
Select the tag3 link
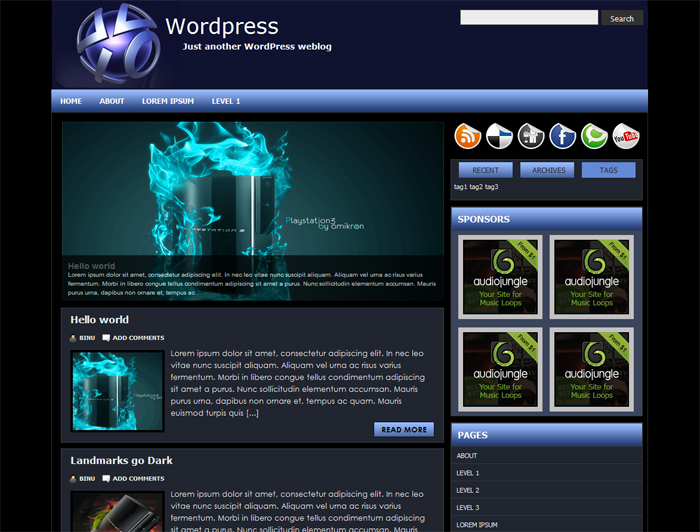click(x=492, y=187)
